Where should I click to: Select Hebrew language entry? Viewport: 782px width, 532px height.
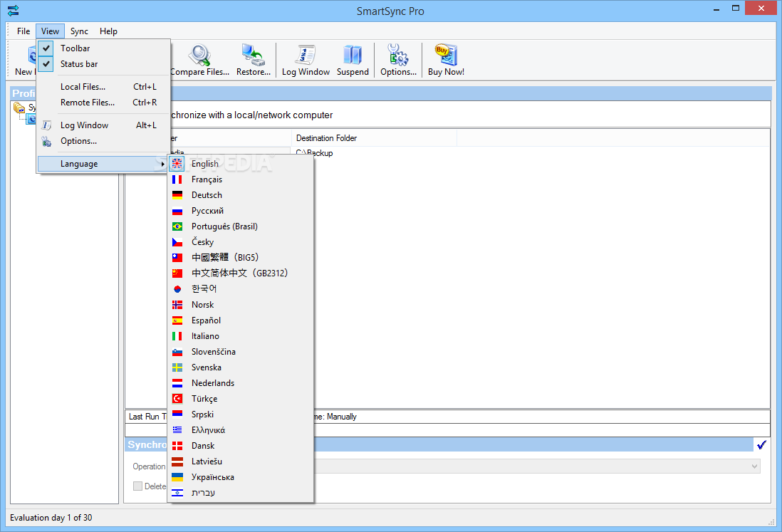[x=241, y=493]
